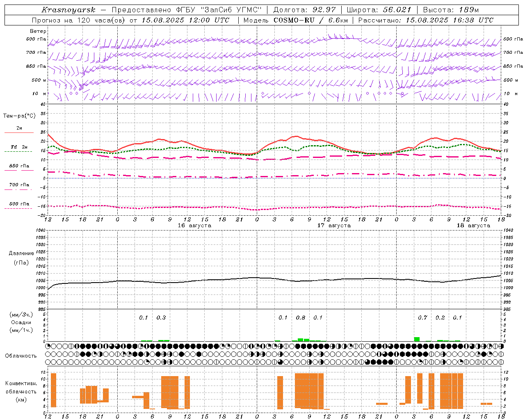The height and width of the screenshot is (420, 525).
Task: Click the (мм/1ч.) unit label
Action: 21,330
